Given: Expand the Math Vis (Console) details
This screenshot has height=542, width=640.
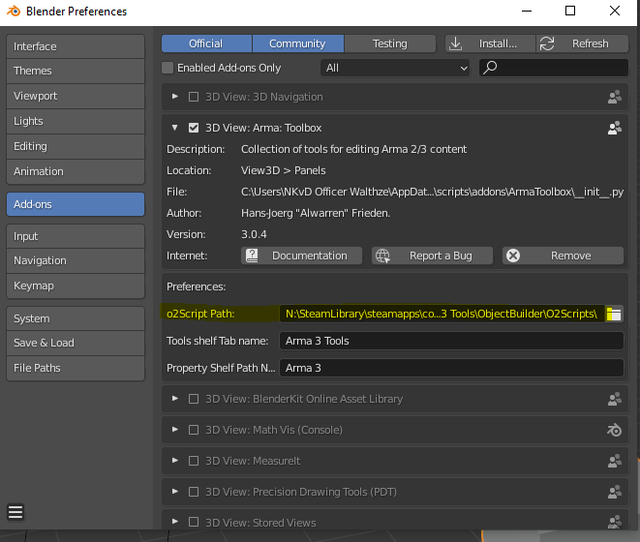Looking at the screenshot, I should [175, 429].
